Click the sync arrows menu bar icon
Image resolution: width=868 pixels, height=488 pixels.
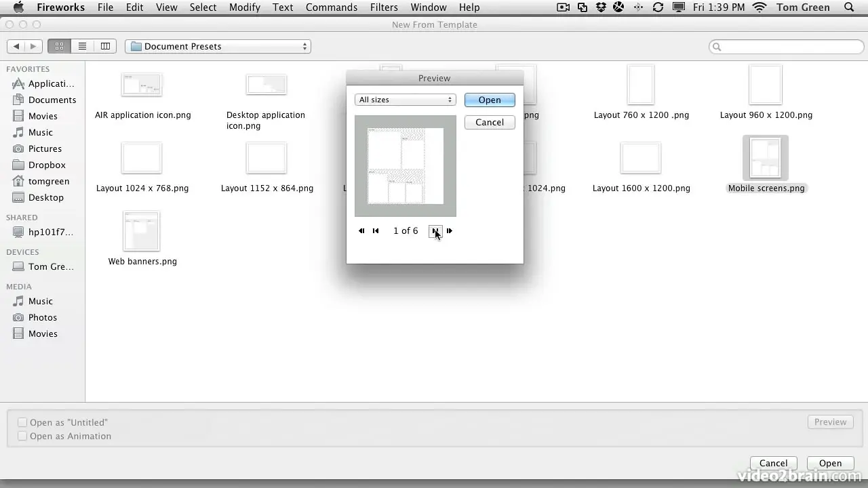(658, 7)
